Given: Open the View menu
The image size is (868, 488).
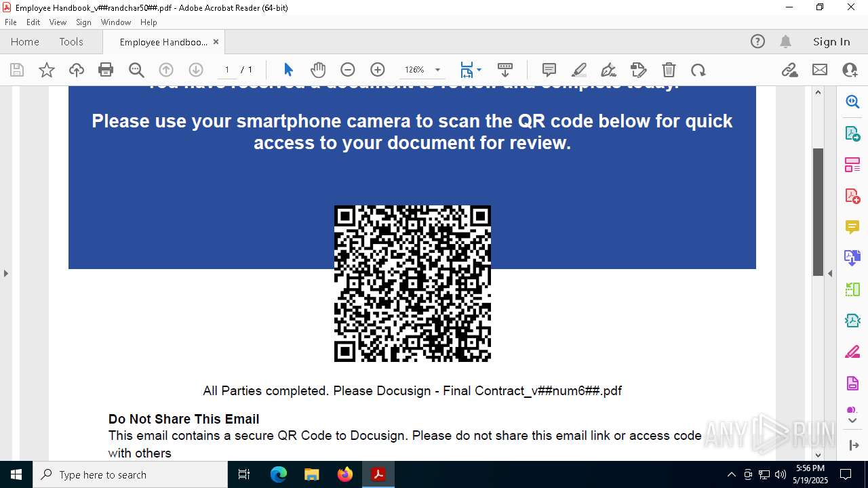Looking at the screenshot, I should [58, 22].
